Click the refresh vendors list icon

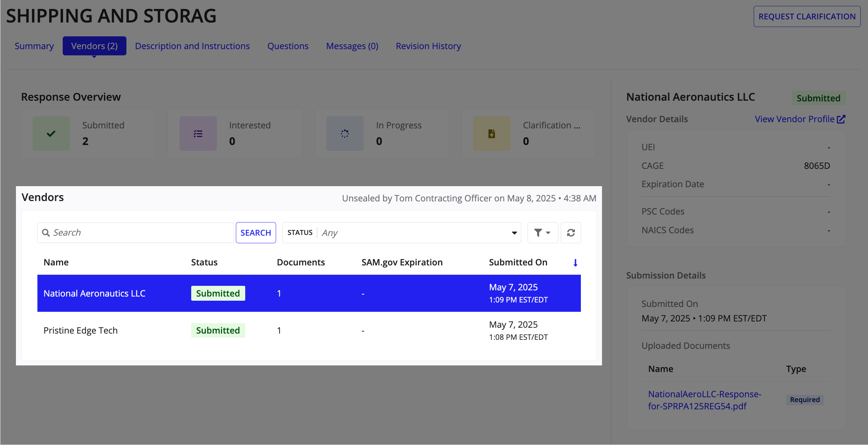(571, 233)
